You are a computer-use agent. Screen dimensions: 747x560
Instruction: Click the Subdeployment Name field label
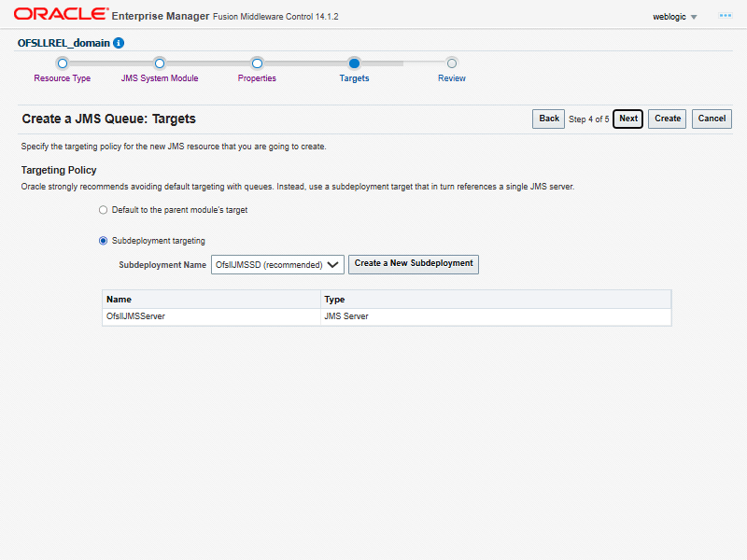(162, 265)
